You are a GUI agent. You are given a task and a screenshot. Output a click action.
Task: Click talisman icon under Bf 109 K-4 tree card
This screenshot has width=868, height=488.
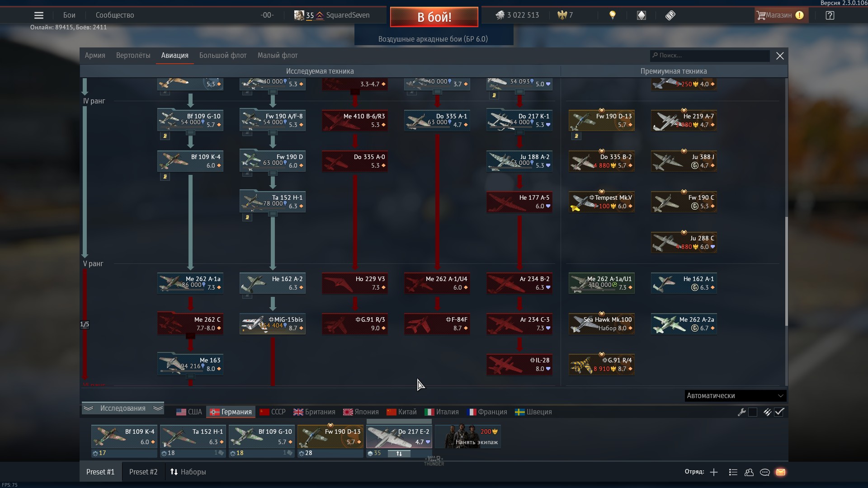click(x=165, y=177)
